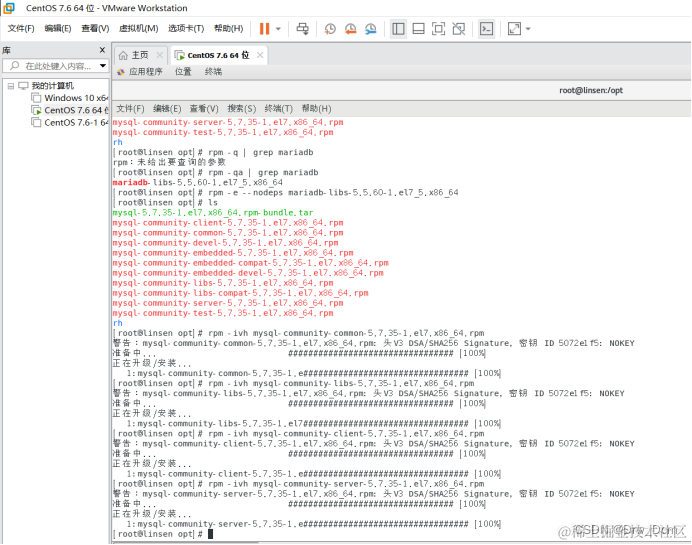Select Windows 10 x64 virtual machine
This screenshot has height=545, width=692.
click(x=75, y=98)
